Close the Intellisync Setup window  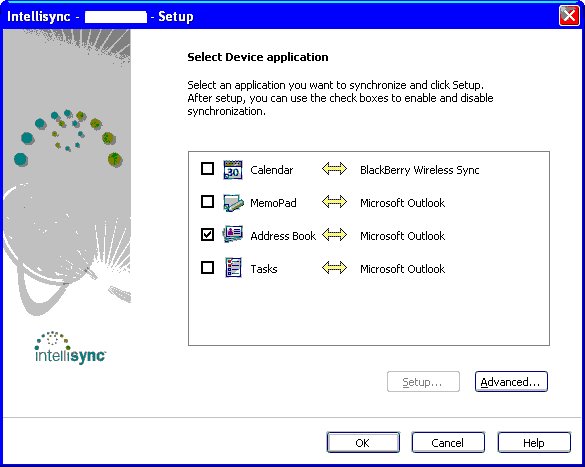569,16
